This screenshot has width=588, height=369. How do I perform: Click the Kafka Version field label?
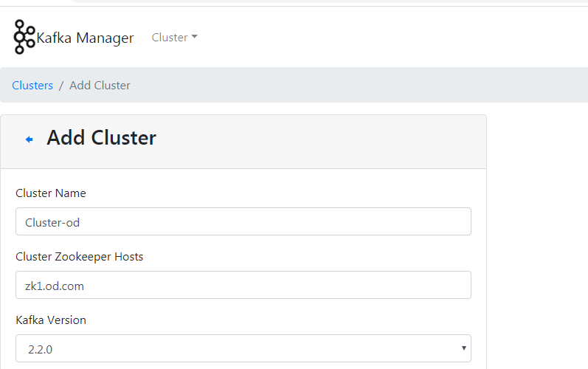pyautogui.click(x=51, y=320)
